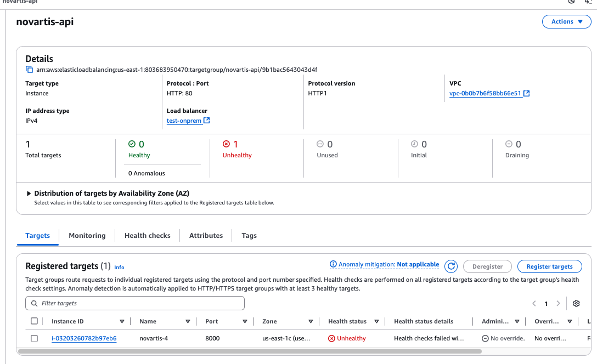597x364 pixels.
Task: Click the Initial clock icon
Action: tap(415, 144)
